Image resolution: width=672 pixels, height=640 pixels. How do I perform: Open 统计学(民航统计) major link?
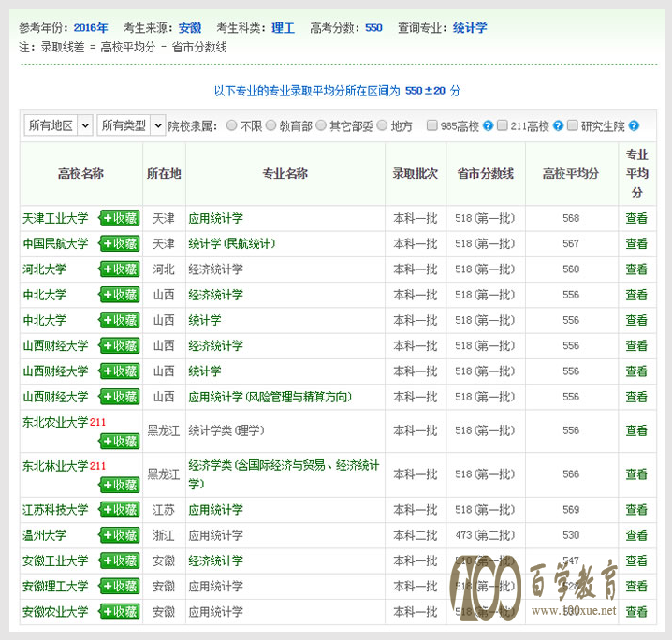point(232,243)
